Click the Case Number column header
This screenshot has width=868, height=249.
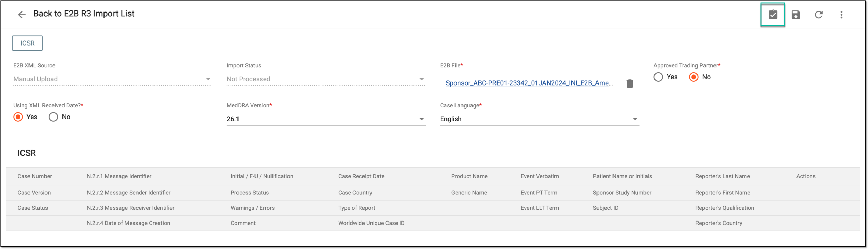coord(35,176)
